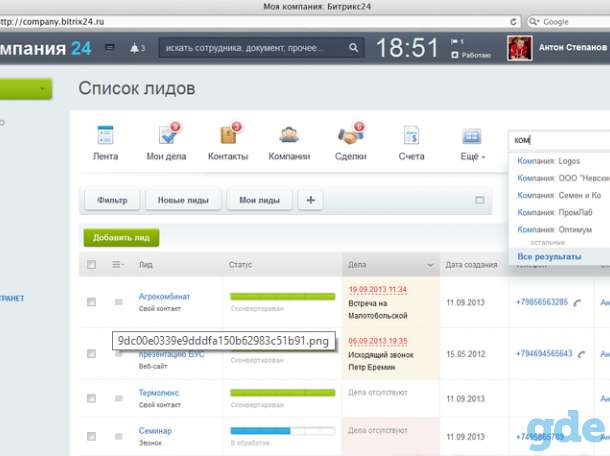
Task: Tick the checkbox for Семинар
Action: (x=91, y=437)
